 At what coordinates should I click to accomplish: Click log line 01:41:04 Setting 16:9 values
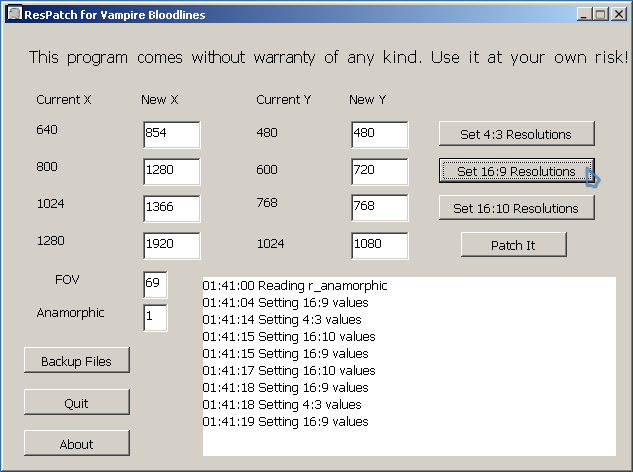pos(285,303)
